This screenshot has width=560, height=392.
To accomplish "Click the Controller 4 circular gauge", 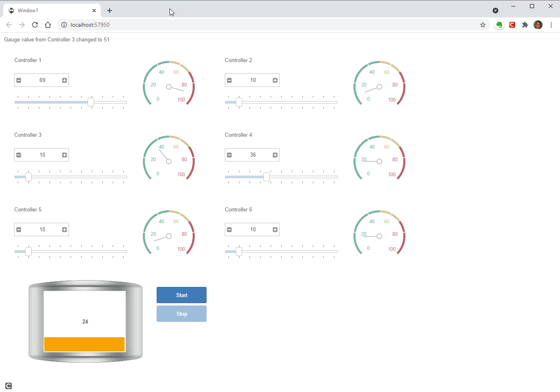I will click(x=379, y=158).
